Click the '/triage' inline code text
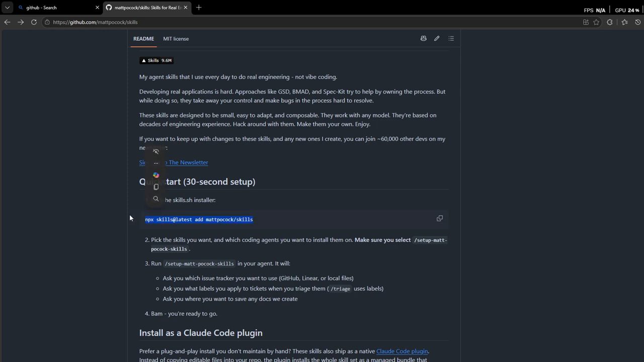Screen dimensions: 644x362 [340, 289]
